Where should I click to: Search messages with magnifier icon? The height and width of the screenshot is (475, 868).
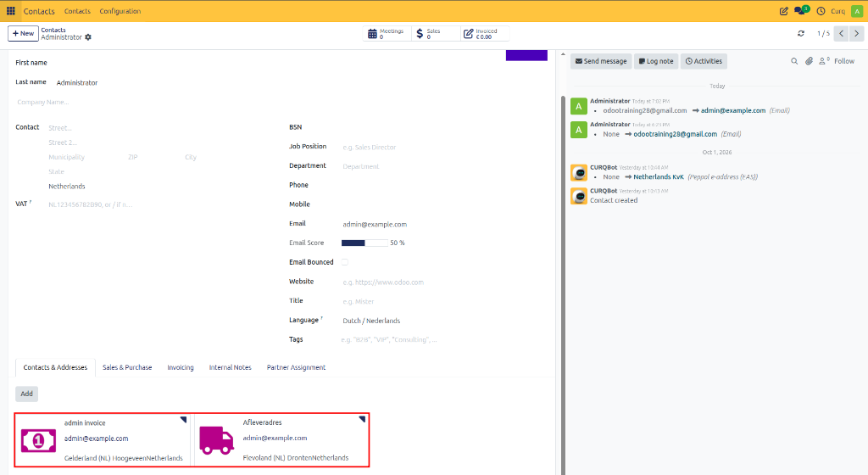[794, 61]
